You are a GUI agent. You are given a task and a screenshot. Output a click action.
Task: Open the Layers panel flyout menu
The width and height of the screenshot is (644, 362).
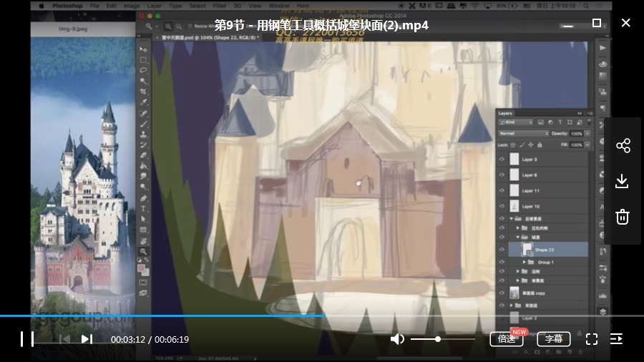590,113
